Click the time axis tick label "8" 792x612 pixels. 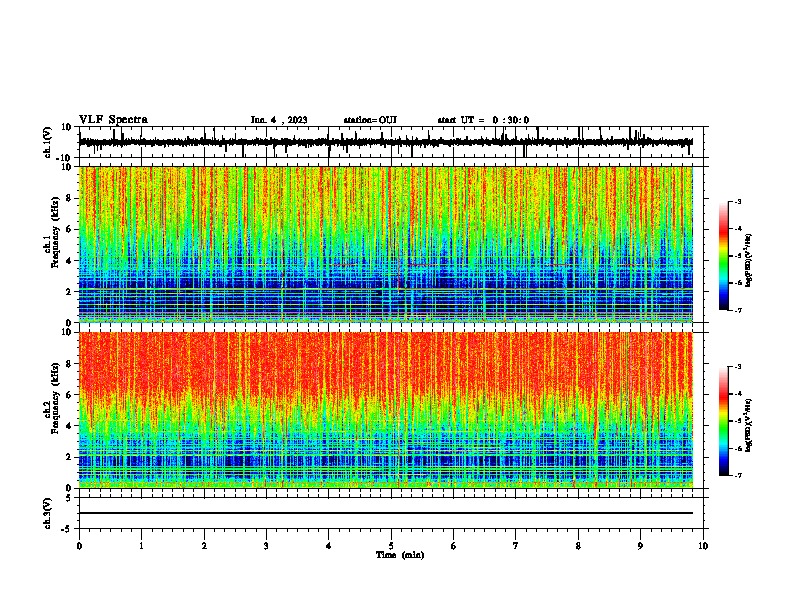[578, 546]
